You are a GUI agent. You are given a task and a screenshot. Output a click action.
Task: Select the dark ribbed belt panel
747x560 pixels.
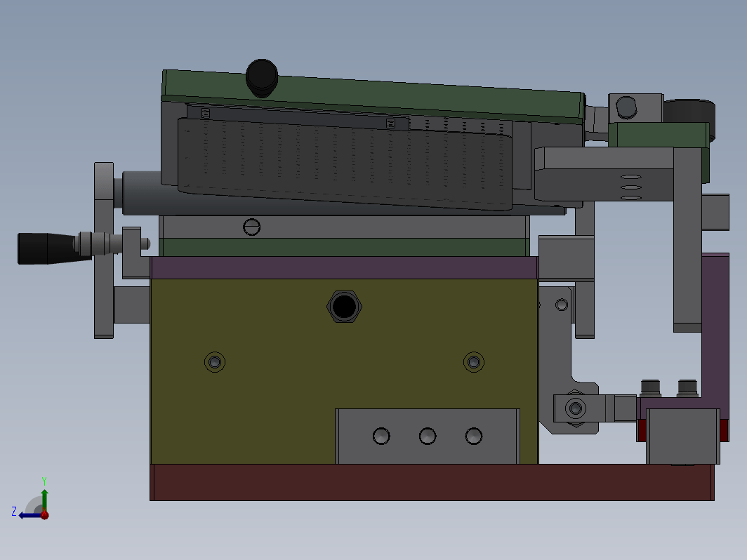coord(345,164)
